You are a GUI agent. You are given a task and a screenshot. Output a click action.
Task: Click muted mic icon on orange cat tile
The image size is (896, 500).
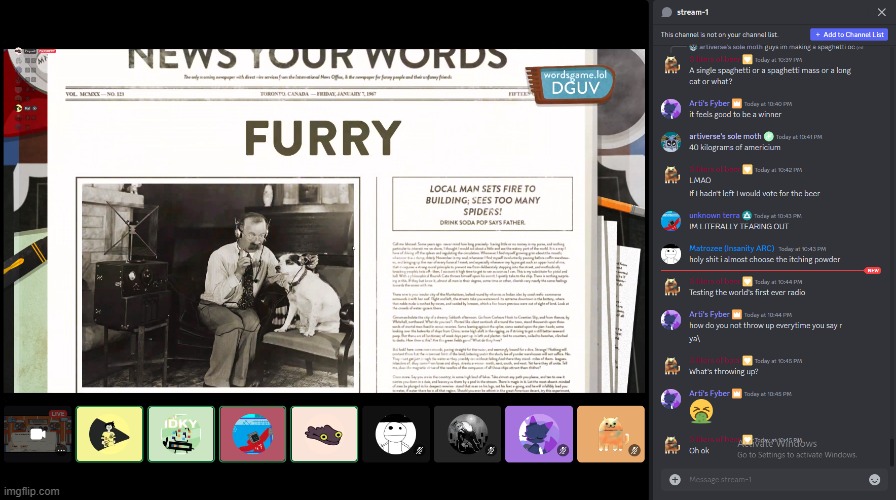634,451
